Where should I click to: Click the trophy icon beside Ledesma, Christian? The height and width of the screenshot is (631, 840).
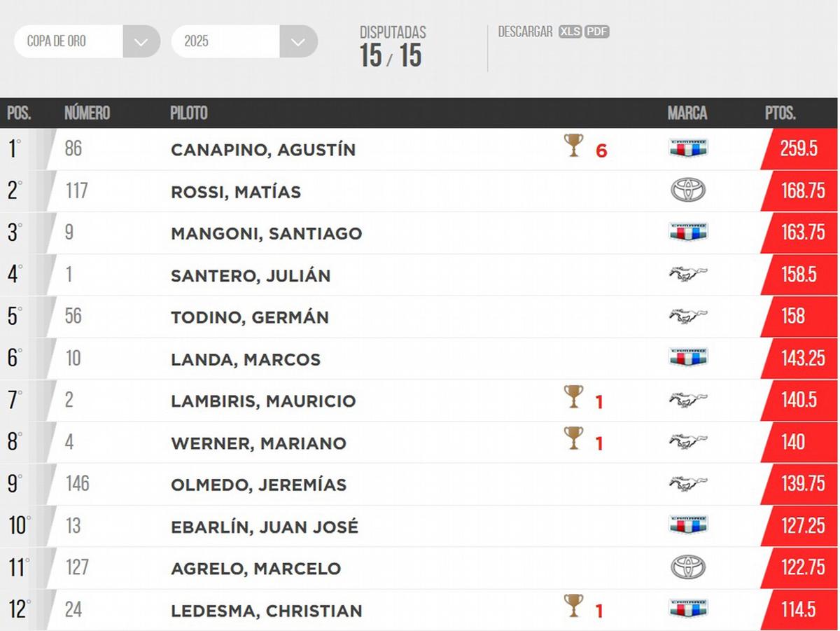click(x=573, y=606)
